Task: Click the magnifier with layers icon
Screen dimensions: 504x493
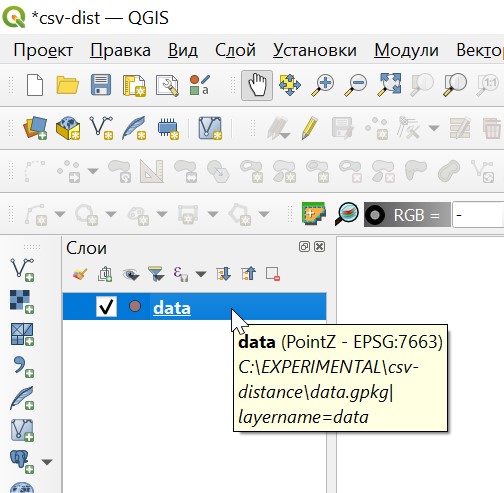Action: tap(347, 214)
